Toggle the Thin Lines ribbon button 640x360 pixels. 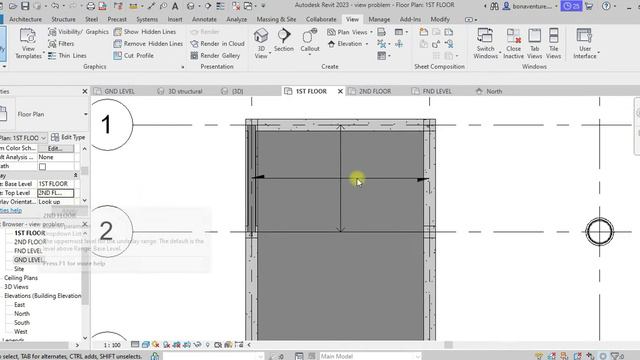67,56
